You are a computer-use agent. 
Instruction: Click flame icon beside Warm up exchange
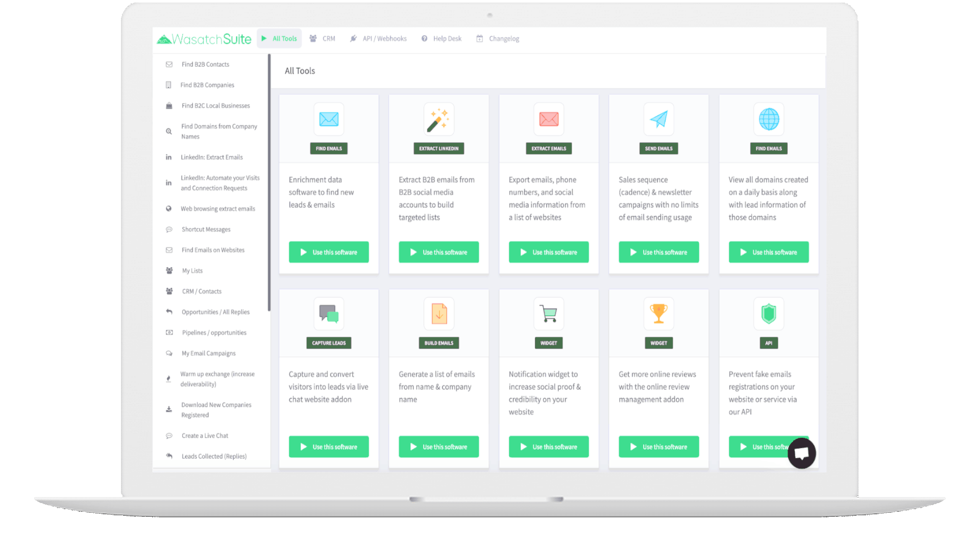coord(168,379)
